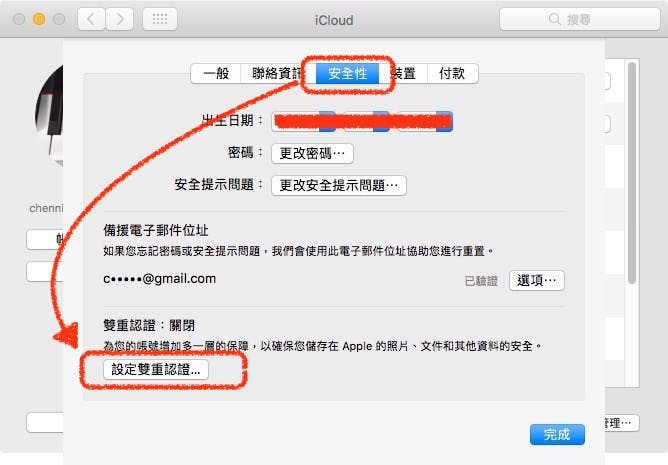
Task: Click the vertical scrollbar on the right
Action: tap(632, 173)
